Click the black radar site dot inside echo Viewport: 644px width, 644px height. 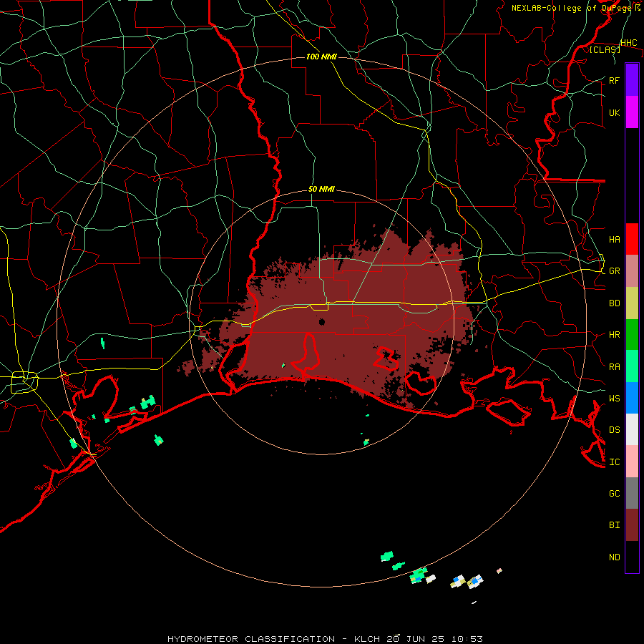322,322
